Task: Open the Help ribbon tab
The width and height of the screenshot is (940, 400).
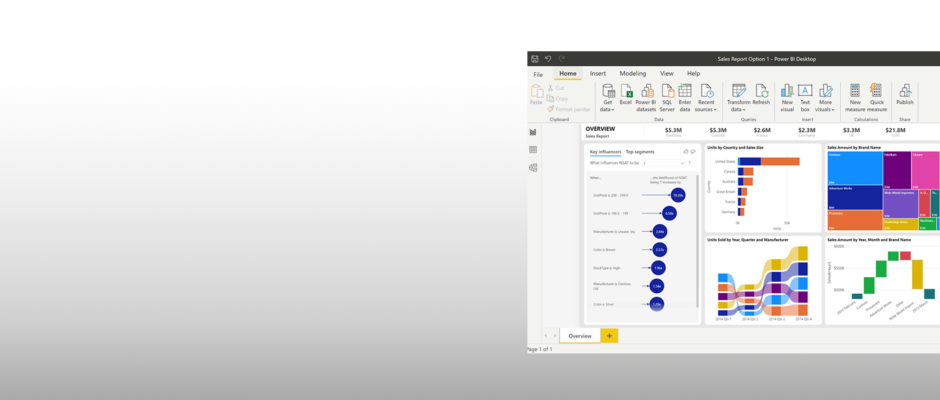Action: [694, 74]
